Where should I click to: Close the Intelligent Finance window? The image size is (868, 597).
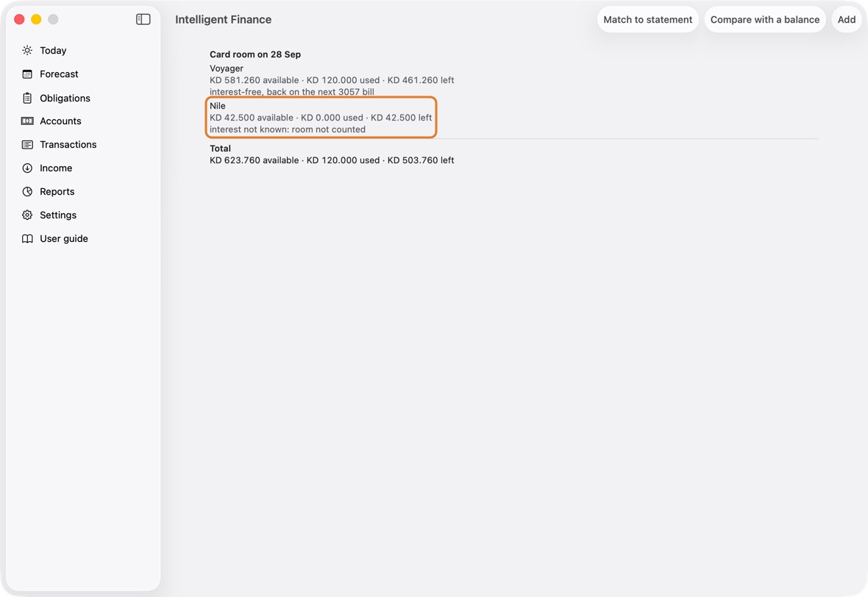pos(19,19)
